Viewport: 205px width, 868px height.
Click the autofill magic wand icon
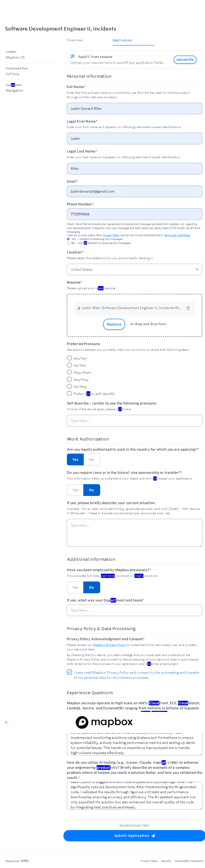[73, 56]
